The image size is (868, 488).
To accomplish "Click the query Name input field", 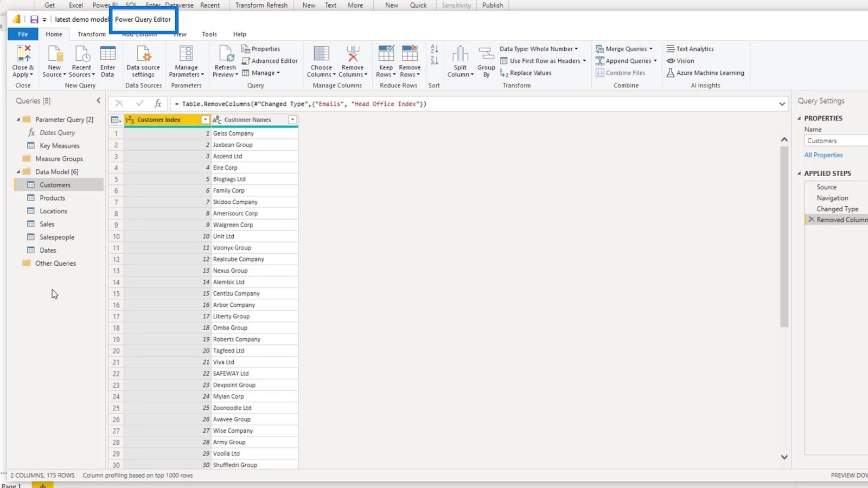I will point(835,140).
